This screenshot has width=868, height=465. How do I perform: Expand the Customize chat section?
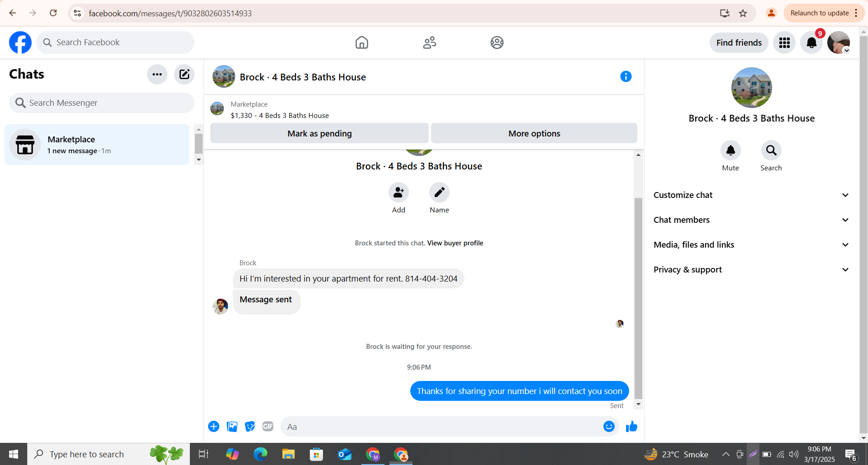coord(752,195)
